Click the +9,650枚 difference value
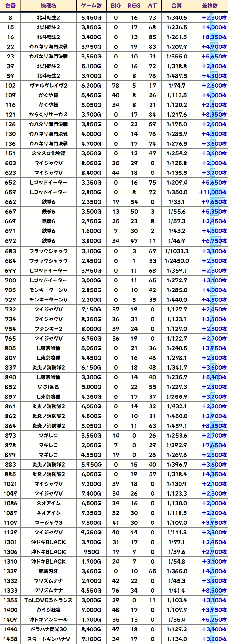 click(x=214, y=202)
